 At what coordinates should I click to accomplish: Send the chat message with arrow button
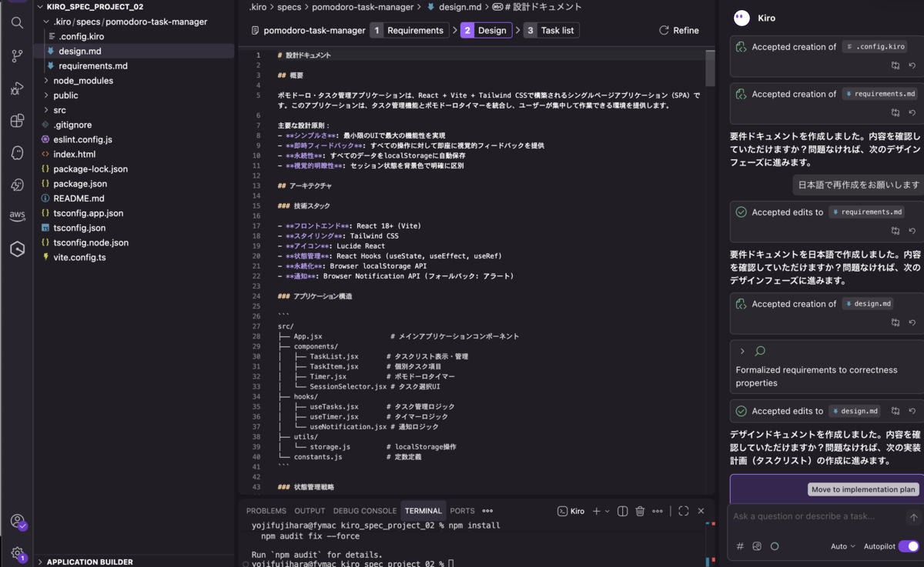pos(914,517)
